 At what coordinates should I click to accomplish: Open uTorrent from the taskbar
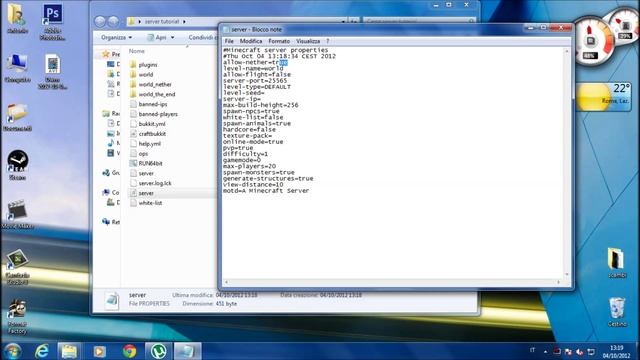pyautogui.click(x=158, y=351)
